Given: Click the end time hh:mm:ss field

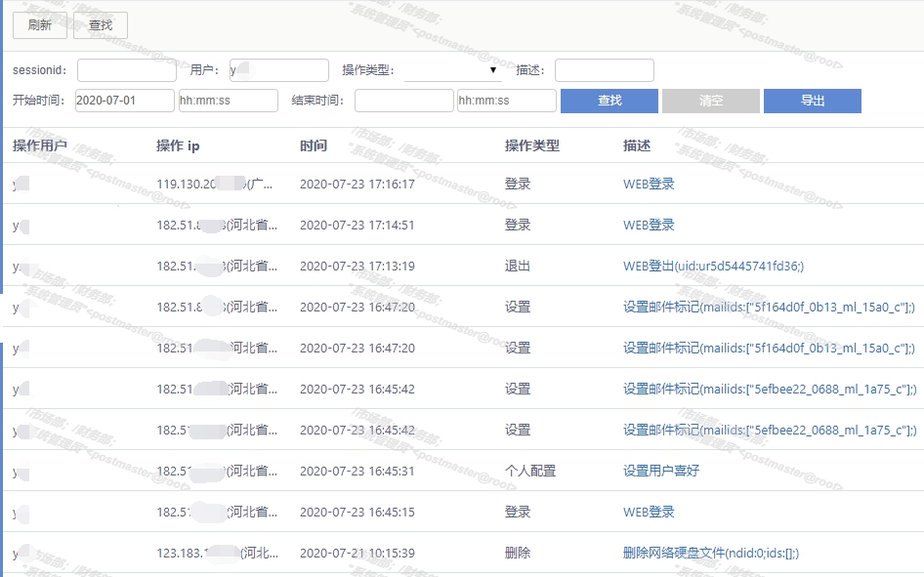Looking at the screenshot, I should pyautogui.click(x=506, y=101).
